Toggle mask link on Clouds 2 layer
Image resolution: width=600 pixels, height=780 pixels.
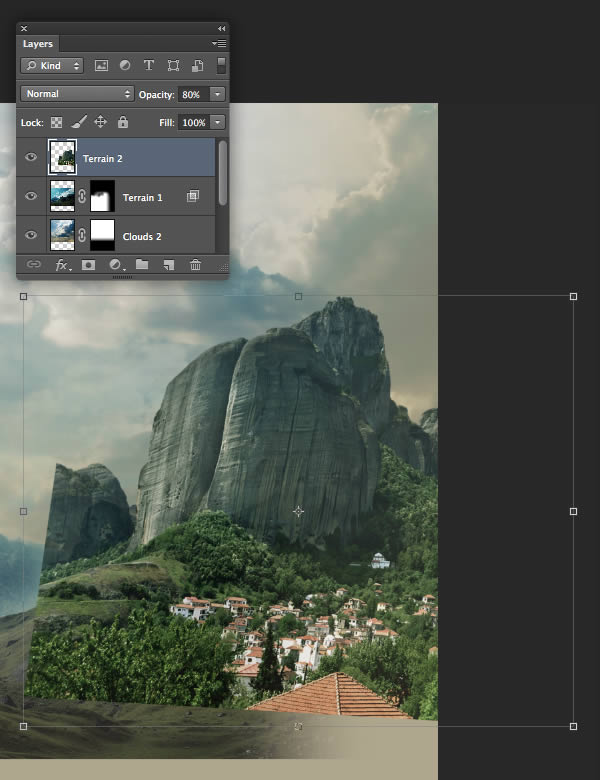click(x=82, y=235)
